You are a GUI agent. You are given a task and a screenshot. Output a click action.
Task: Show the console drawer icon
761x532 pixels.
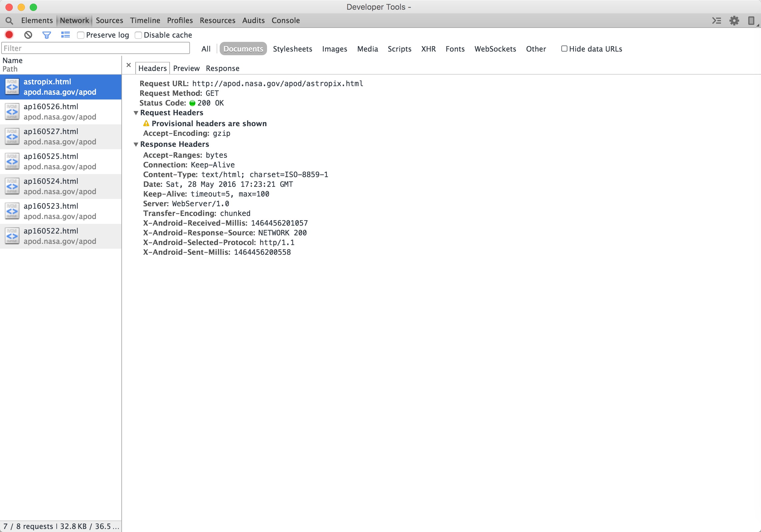coord(717,21)
